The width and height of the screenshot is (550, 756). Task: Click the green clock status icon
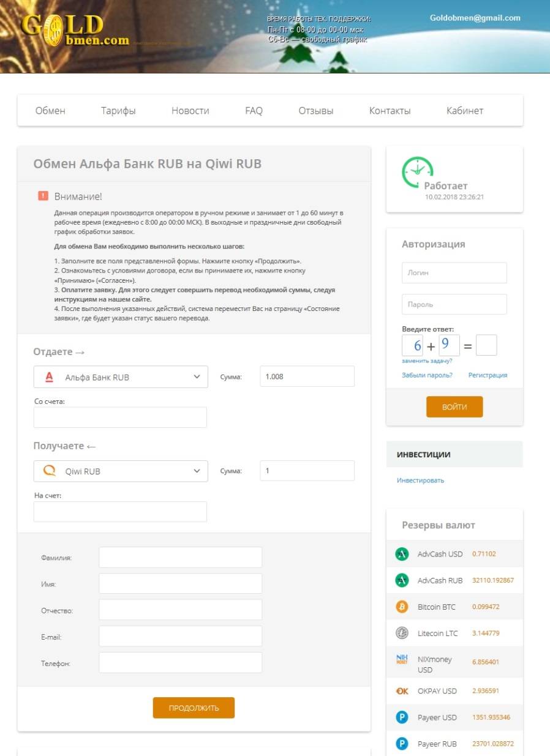[x=417, y=172]
